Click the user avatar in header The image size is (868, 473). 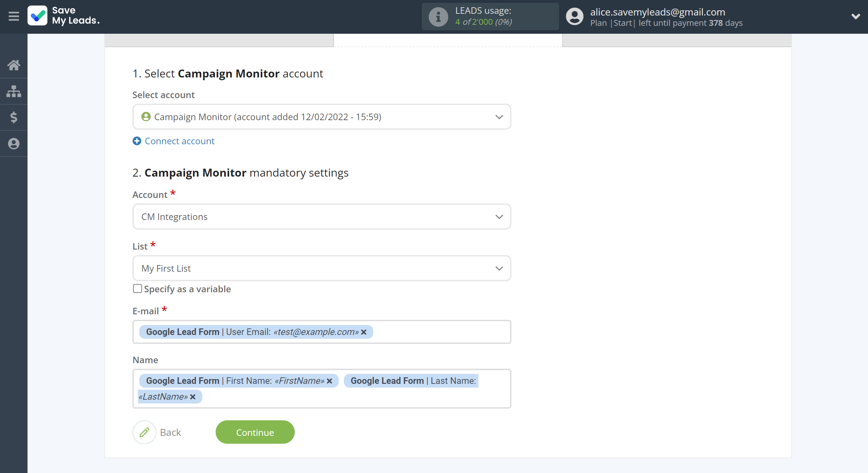575,17
